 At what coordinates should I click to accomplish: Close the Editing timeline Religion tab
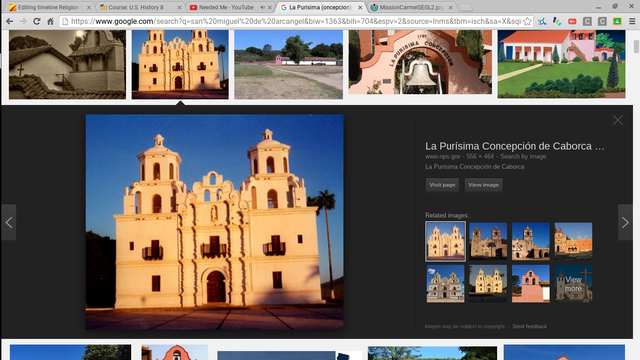89,7
